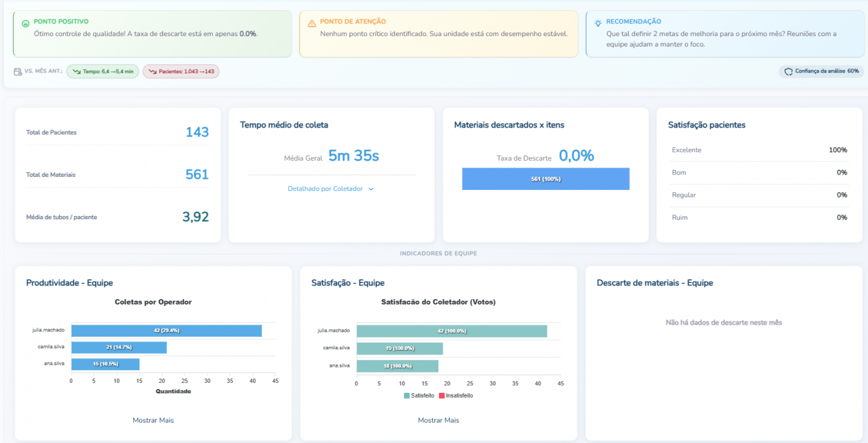Click the Total de Pacientes value 143
This screenshot has height=443, width=868.
[x=197, y=132]
